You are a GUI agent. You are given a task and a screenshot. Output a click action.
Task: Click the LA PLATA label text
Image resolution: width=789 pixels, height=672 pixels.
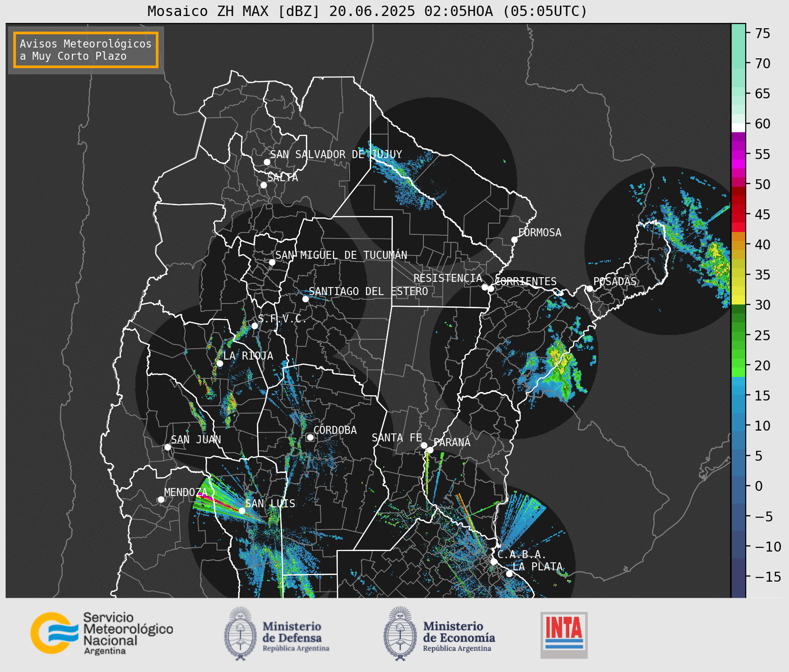click(x=537, y=567)
